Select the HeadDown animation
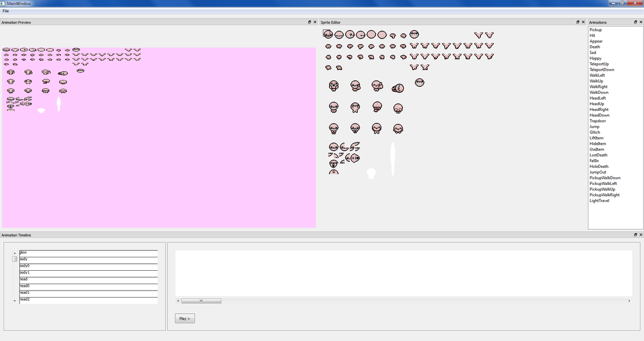Screen dimensions: 644x341 tap(615, 115)
